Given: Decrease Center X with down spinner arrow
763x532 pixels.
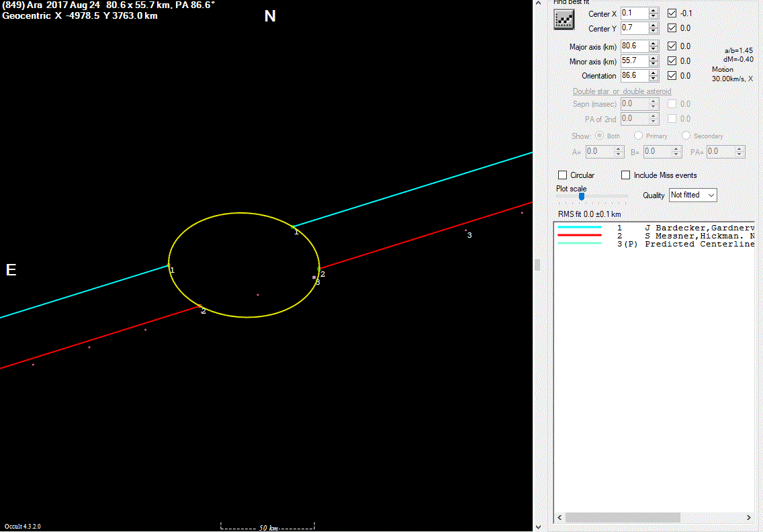Looking at the screenshot, I should tap(654, 17).
